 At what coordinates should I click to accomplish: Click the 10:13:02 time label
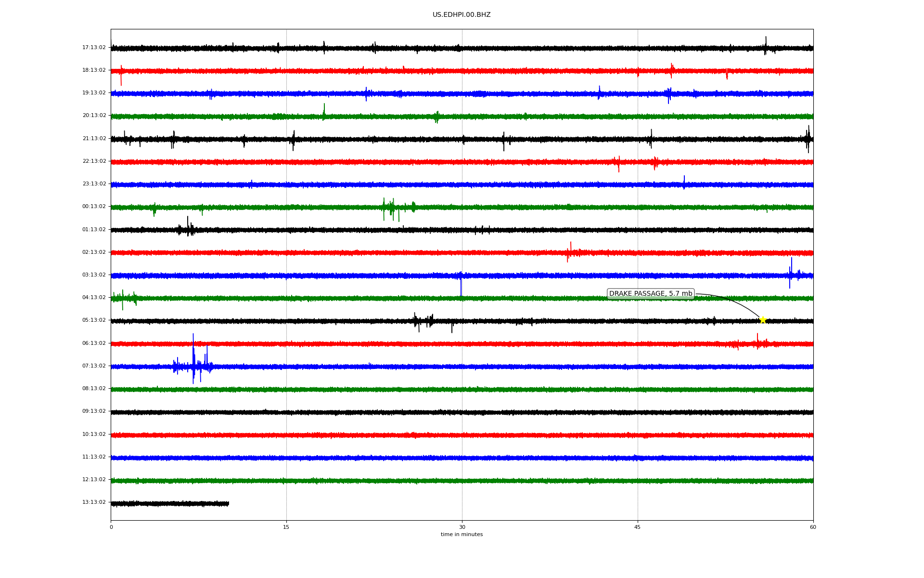tap(94, 434)
